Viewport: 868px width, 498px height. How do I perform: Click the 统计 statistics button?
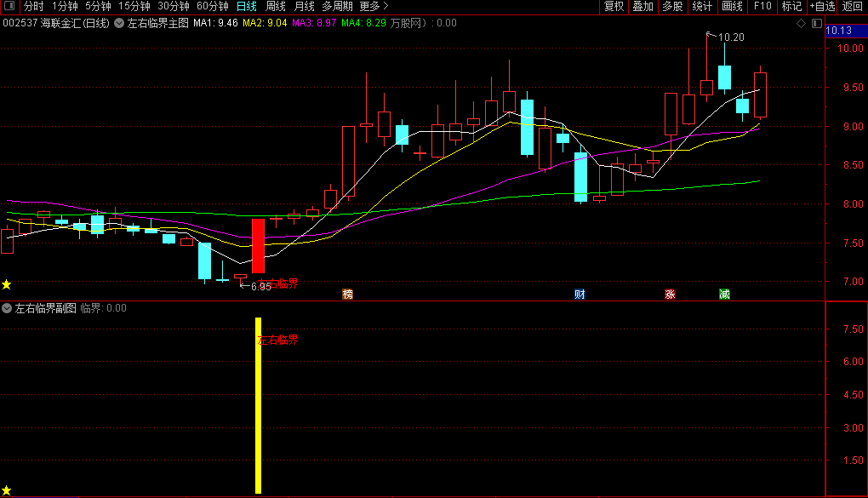pyautogui.click(x=702, y=6)
